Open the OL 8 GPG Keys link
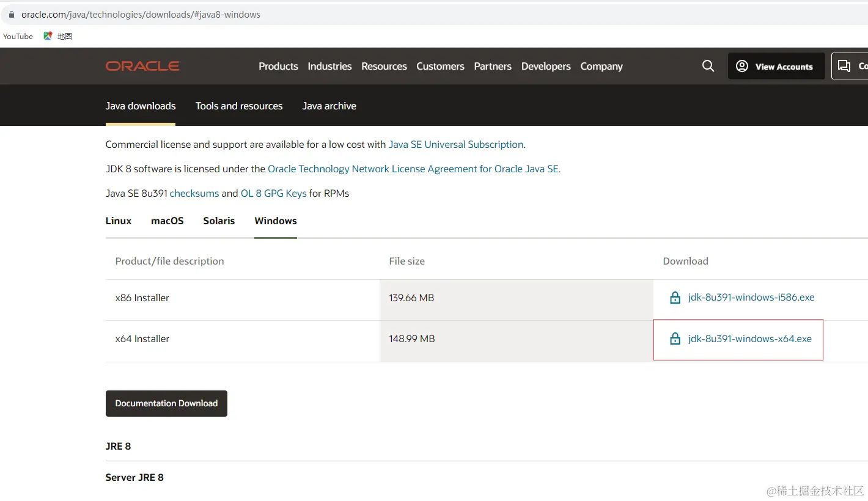The image size is (868, 501). coord(274,193)
